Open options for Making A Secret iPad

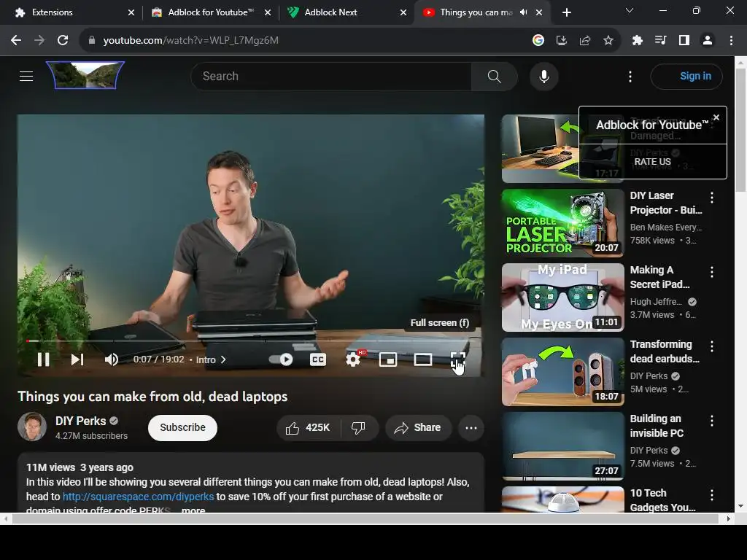(x=712, y=271)
